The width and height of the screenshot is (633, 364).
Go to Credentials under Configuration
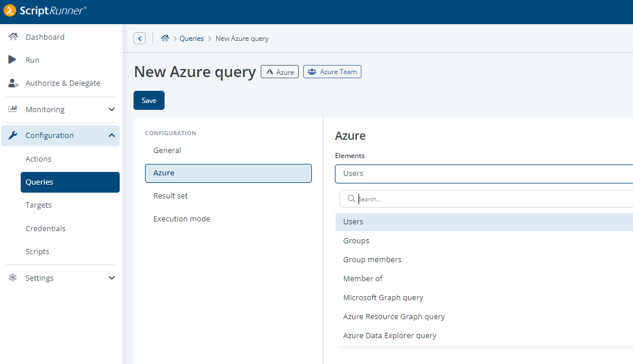click(45, 228)
